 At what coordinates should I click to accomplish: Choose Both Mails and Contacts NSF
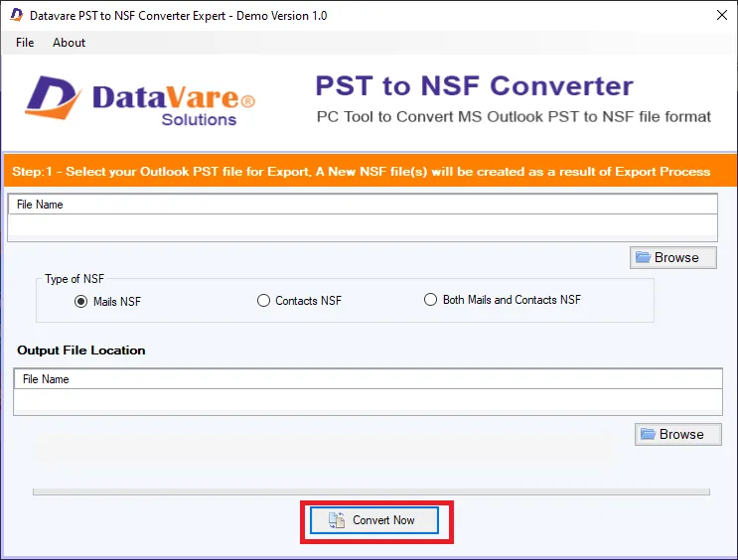503,300
